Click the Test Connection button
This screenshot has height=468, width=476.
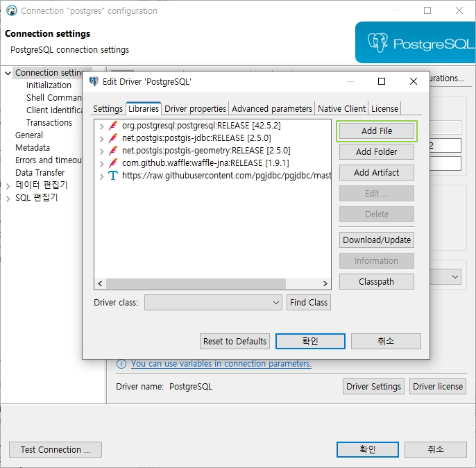click(x=56, y=449)
